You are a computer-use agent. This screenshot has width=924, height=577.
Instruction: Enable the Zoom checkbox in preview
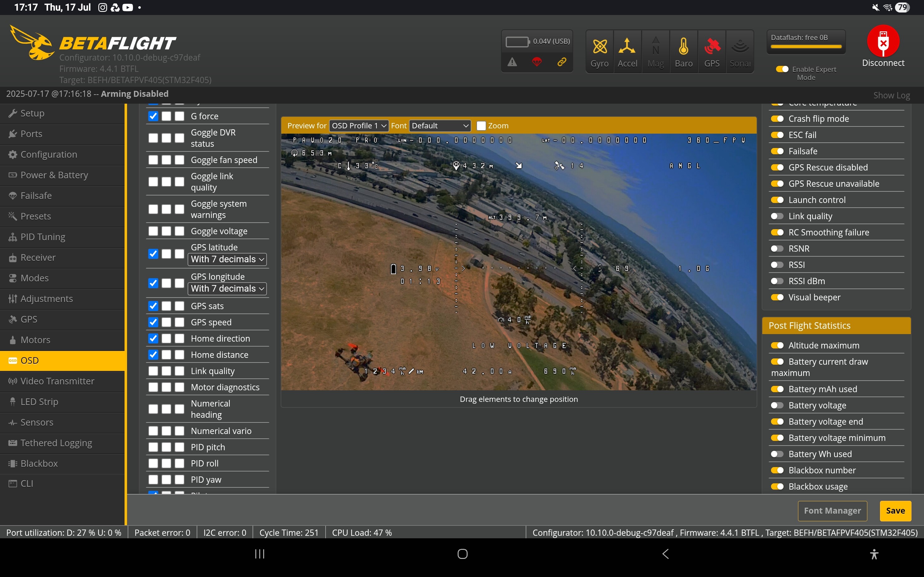[x=481, y=126]
